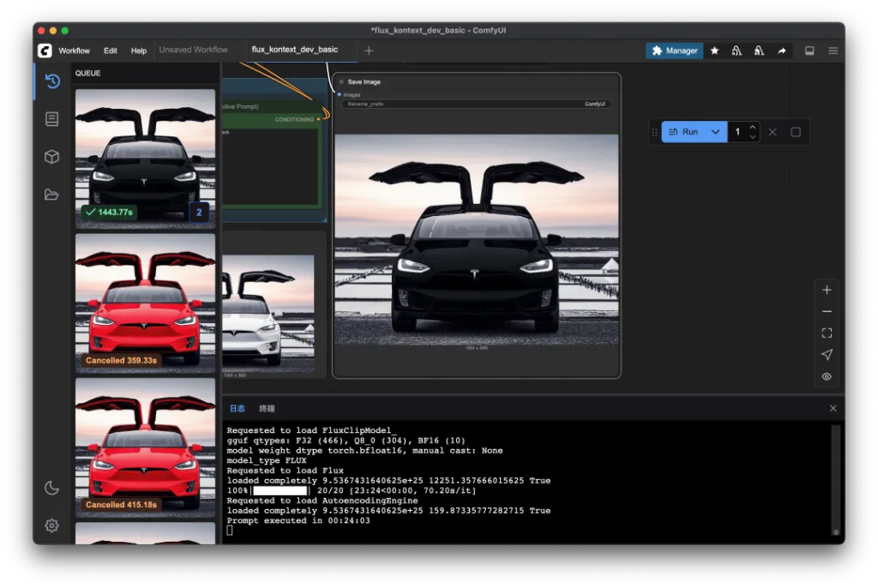Toggle dark theme with moon icon

[x=52, y=488]
